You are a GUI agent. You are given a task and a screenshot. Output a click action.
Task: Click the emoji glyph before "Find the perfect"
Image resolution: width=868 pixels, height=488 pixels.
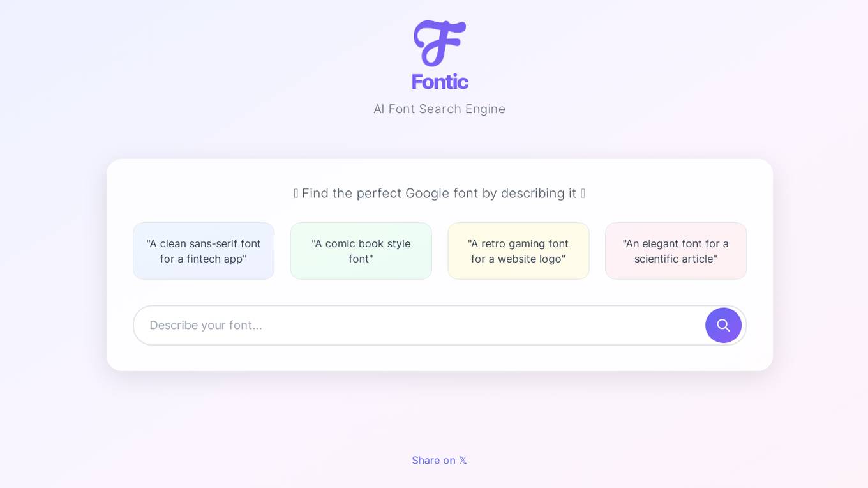click(x=296, y=194)
